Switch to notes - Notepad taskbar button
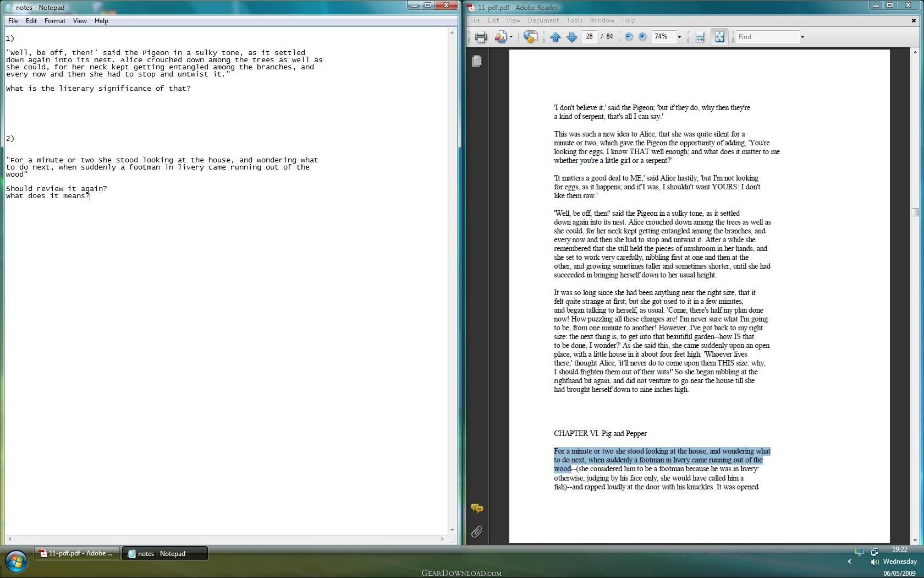 [x=164, y=553]
